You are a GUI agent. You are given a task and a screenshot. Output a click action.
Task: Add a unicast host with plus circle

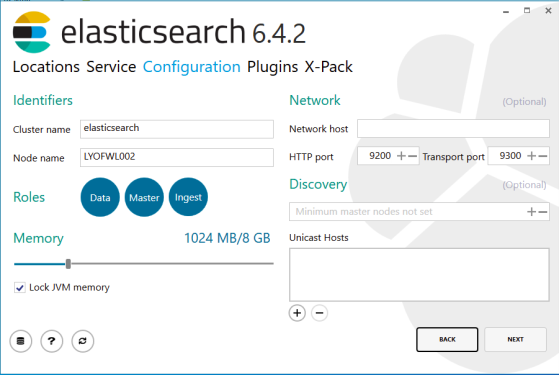point(297,313)
